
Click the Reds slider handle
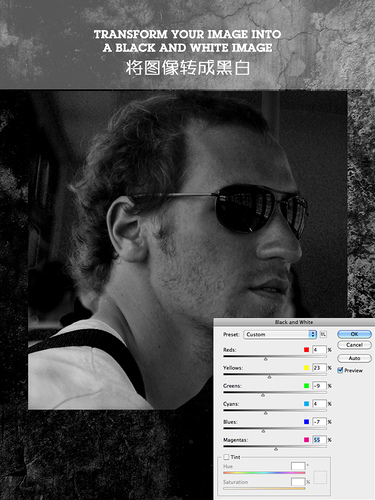(x=266, y=359)
